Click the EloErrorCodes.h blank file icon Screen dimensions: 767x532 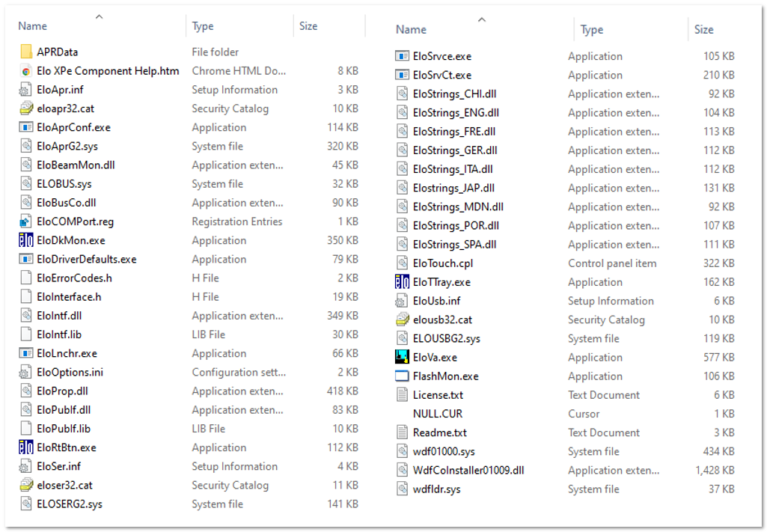click(26, 278)
